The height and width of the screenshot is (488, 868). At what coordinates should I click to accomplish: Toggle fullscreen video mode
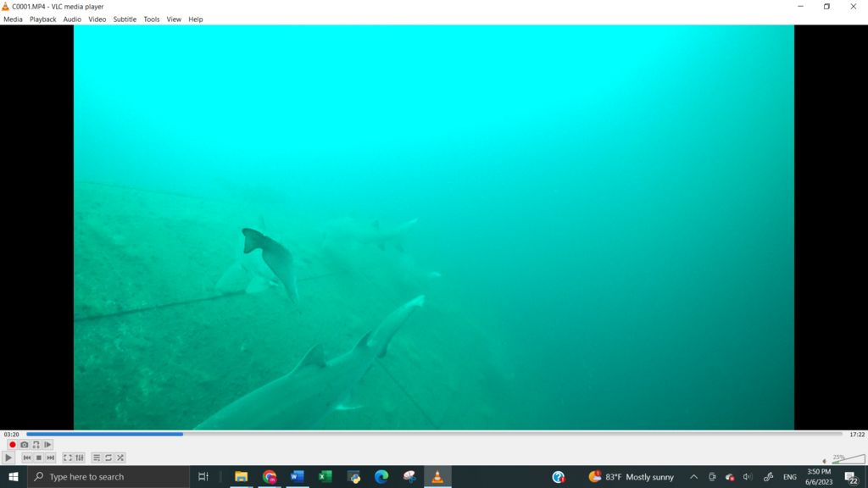[x=68, y=457]
